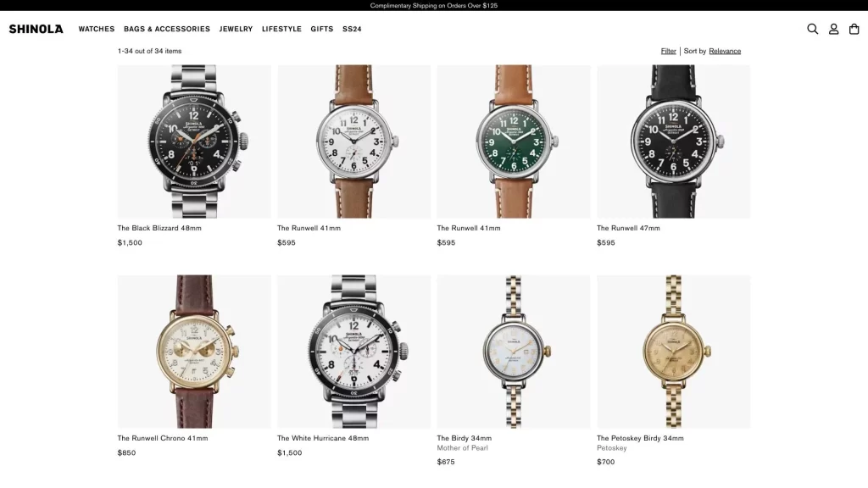The height and width of the screenshot is (488, 868).
Task: Open the user account icon
Action: (x=833, y=29)
